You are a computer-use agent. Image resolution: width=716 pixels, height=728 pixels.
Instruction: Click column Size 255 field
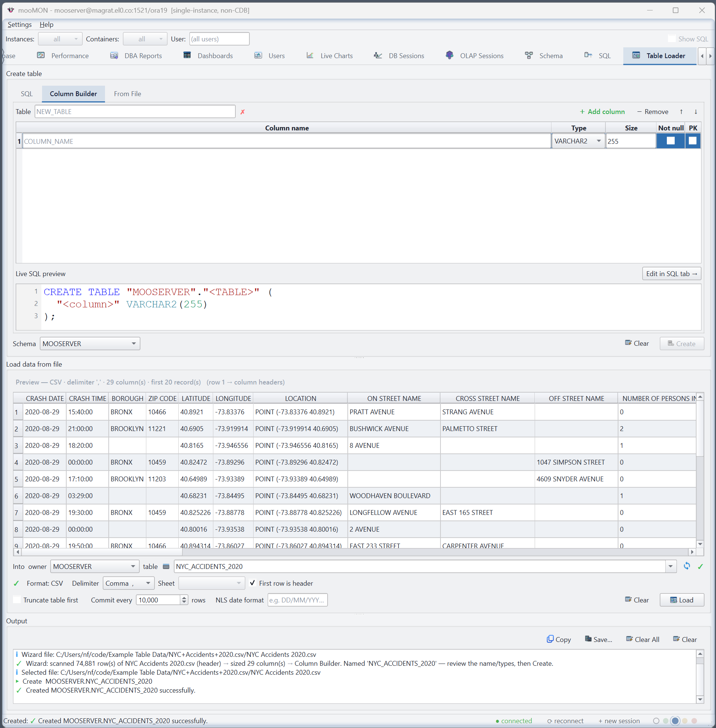[631, 141]
